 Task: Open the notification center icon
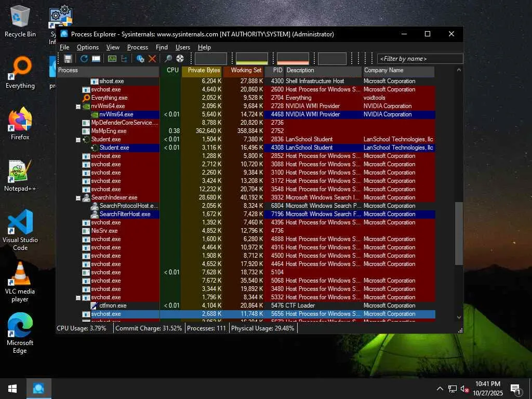pos(515,389)
